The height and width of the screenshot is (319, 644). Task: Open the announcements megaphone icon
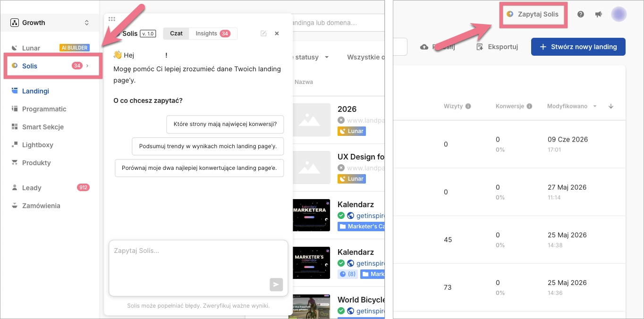[599, 14]
